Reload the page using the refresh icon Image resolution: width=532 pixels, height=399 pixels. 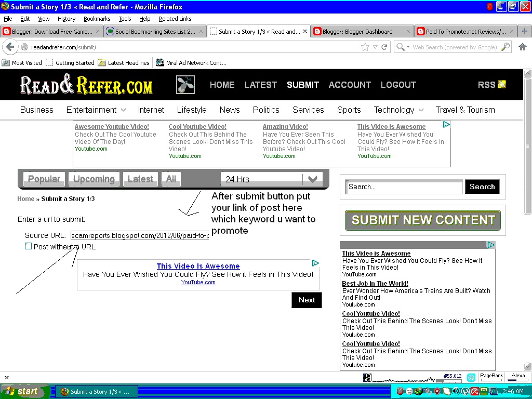(384, 47)
